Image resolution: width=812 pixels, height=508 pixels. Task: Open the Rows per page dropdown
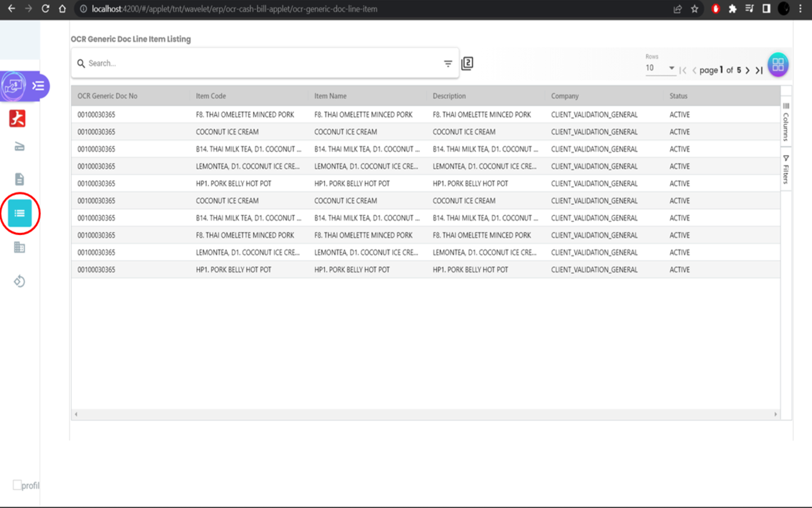pyautogui.click(x=660, y=68)
